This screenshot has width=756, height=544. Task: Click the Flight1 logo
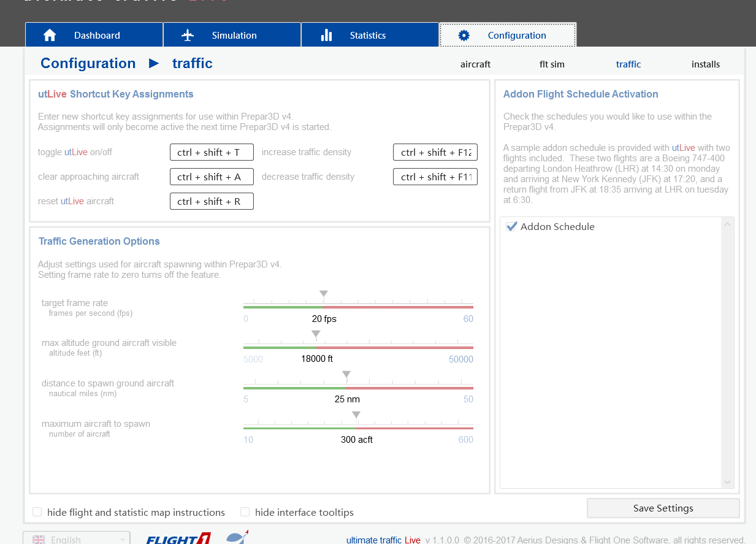click(178, 539)
